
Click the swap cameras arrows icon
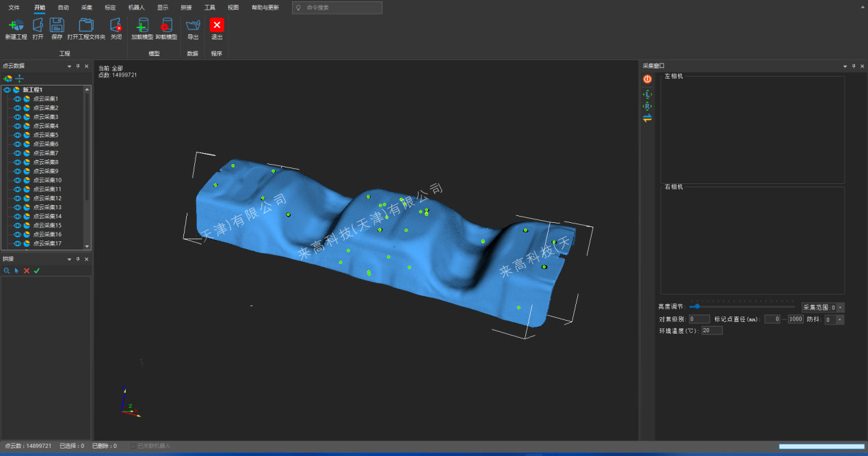pyautogui.click(x=647, y=118)
